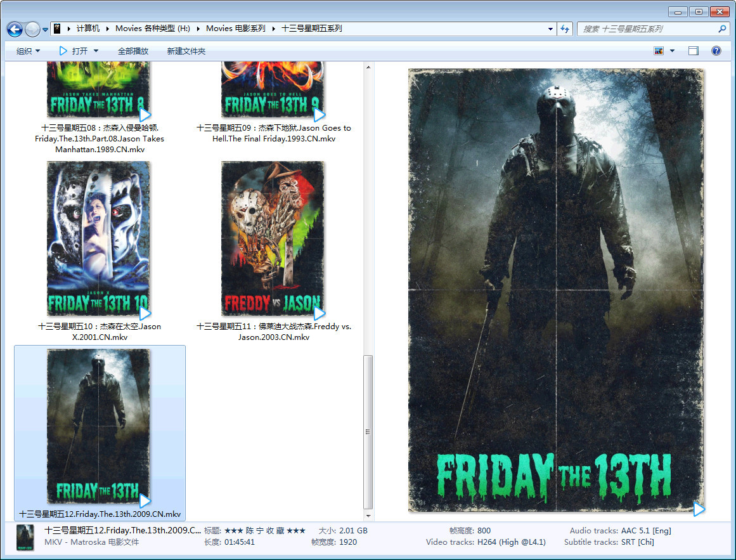Expand the address bar history dropdown
Viewport: 736px width, 560px height.
pyautogui.click(x=550, y=29)
